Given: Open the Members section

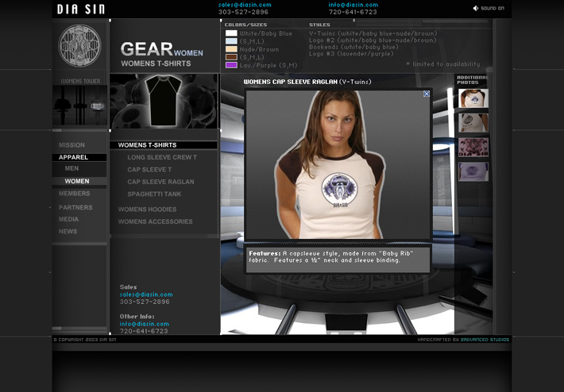Looking at the screenshot, I should coord(75,194).
